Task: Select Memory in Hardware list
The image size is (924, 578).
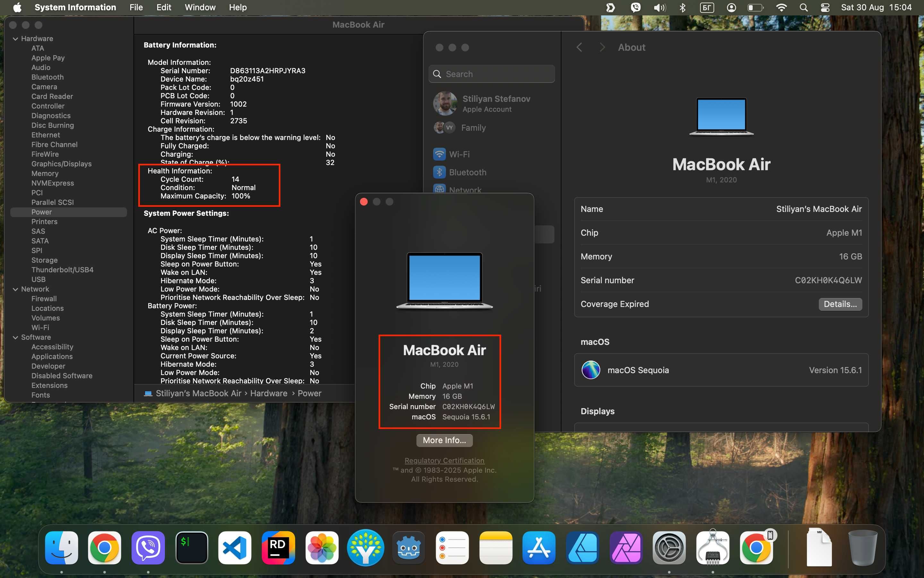Action: (x=45, y=173)
